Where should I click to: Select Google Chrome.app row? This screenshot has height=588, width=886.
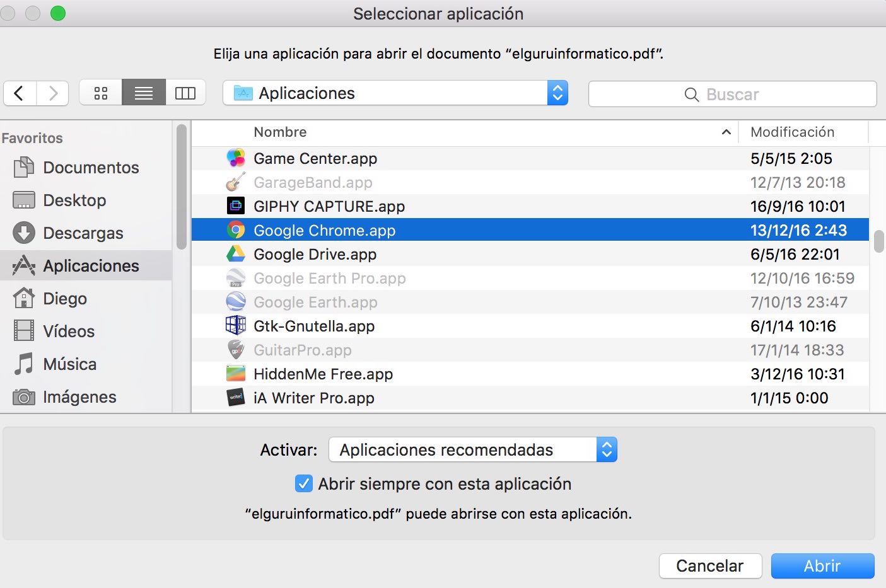pyautogui.click(x=530, y=230)
